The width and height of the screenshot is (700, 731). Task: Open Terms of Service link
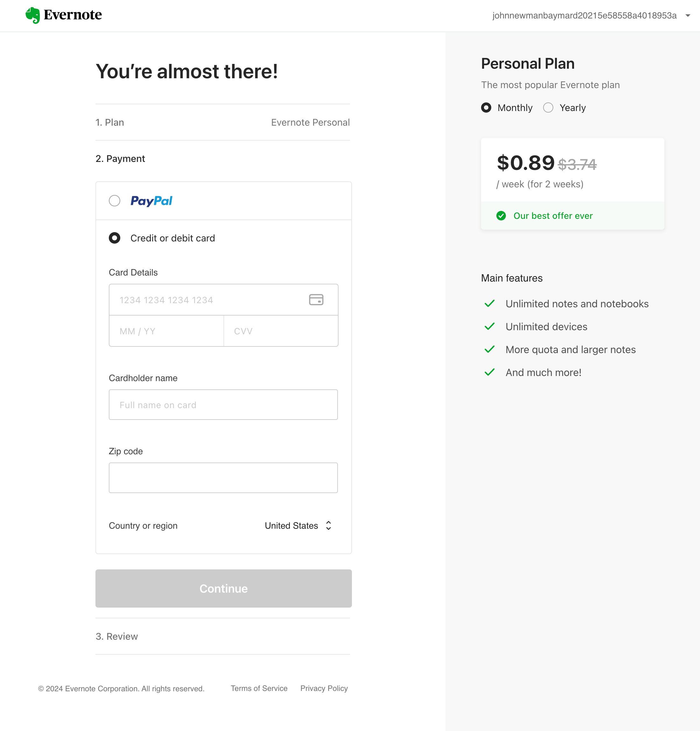coord(259,688)
